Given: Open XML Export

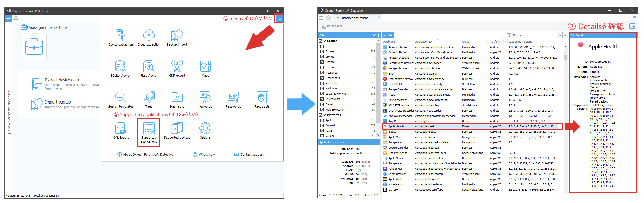Looking at the screenshot, I should pos(120,130).
